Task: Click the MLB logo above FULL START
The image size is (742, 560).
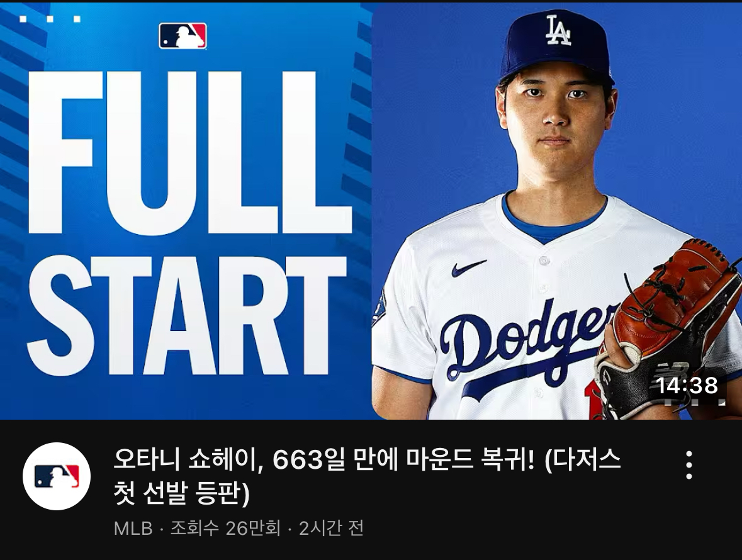Action: pos(183,36)
